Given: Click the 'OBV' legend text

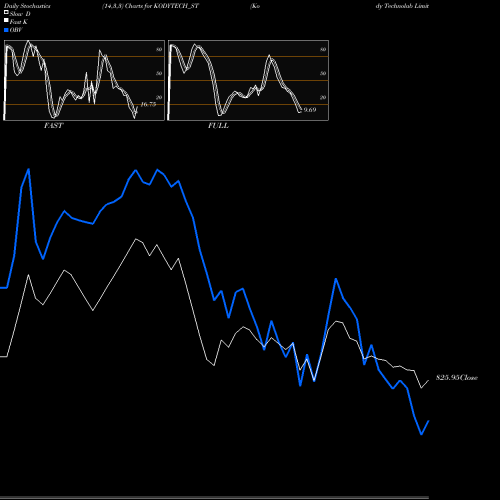Looking at the screenshot, I should pos(16,30).
